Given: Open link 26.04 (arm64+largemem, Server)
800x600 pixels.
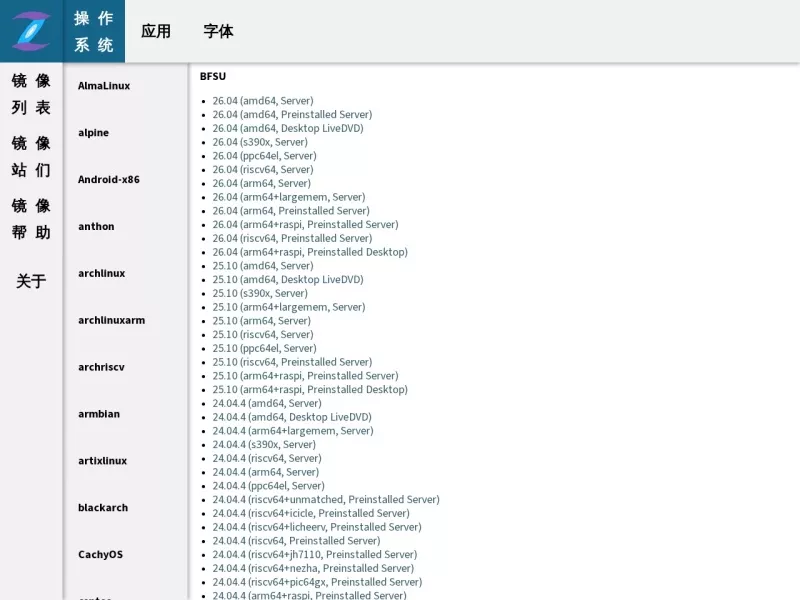Looking at the screenshot, I should [289, 197].
